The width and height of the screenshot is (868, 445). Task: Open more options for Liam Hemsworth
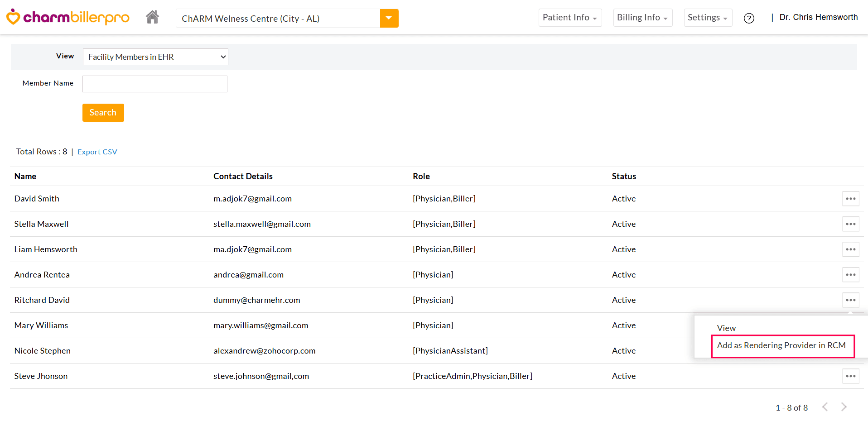(x=851, y=249)
